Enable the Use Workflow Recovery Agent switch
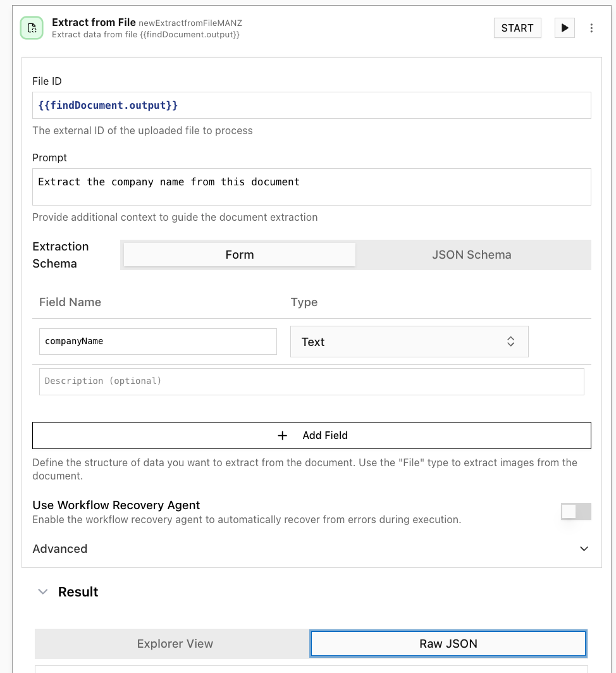Viewport: 616px width, 673px height. pos(576,511)
